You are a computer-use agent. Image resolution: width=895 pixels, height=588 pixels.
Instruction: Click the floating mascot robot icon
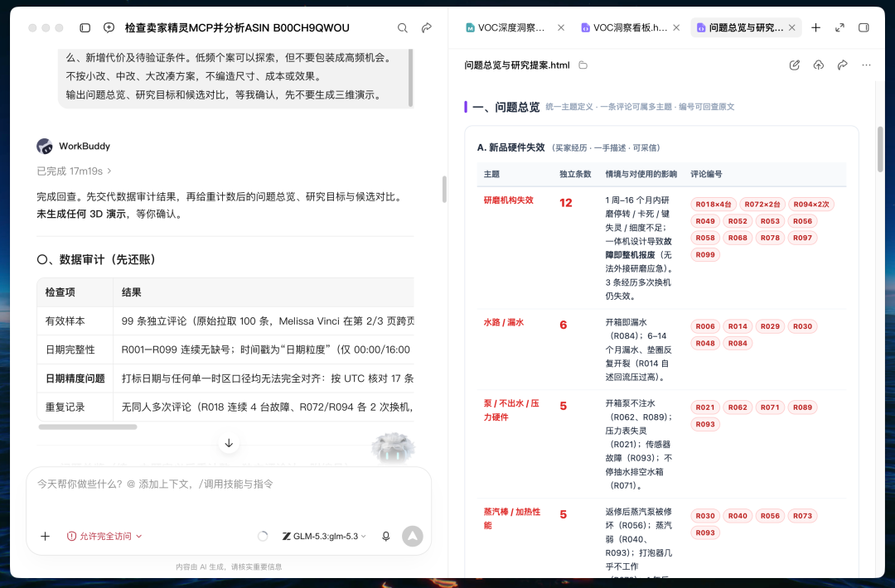(393, 448)
